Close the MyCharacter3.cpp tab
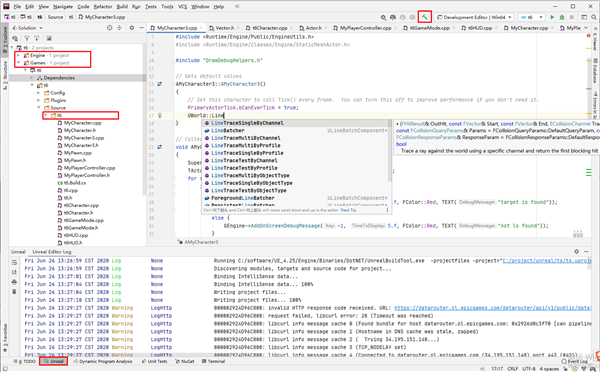 pos(201,28)
